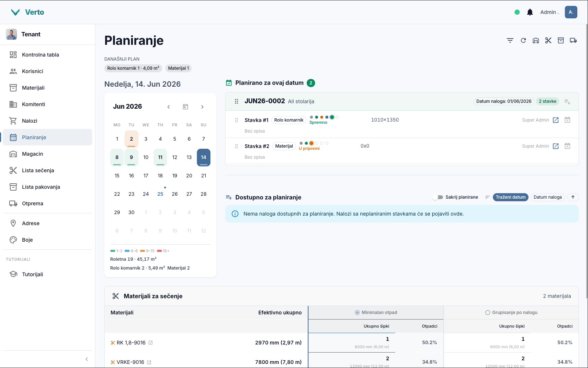Open Komitenti in the sidebar
588x368 pixels.
coord(47,104)
